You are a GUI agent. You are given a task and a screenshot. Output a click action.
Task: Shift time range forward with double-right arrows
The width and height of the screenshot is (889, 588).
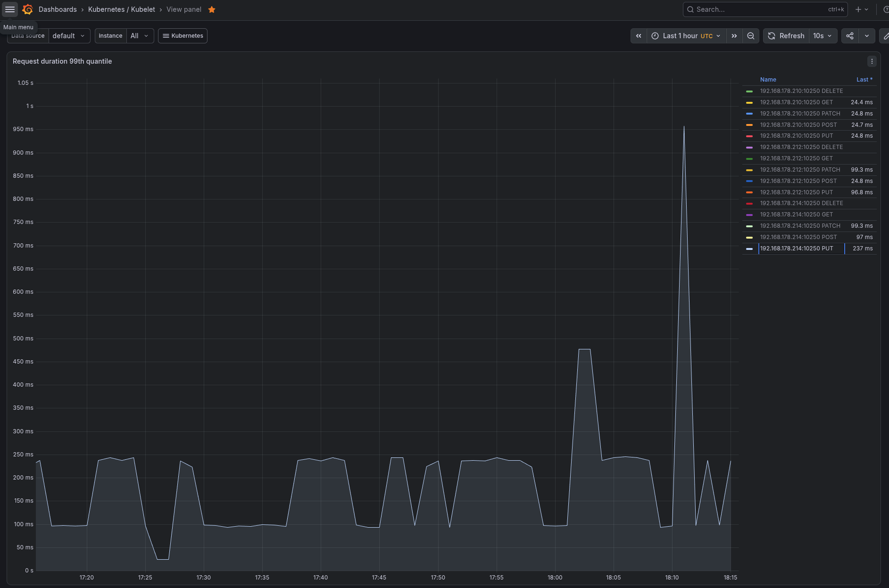(x=734, y=36)
